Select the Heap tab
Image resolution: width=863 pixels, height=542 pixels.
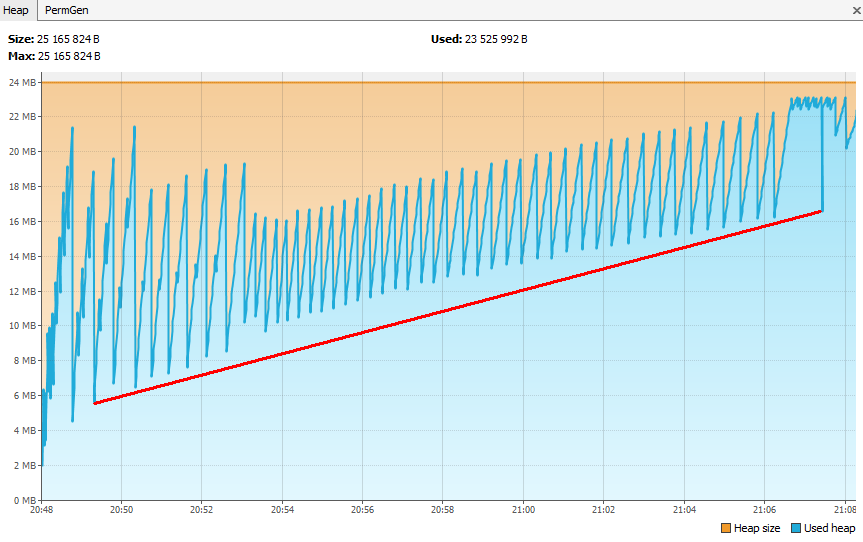pyautogui.click(x=17, y=10)
